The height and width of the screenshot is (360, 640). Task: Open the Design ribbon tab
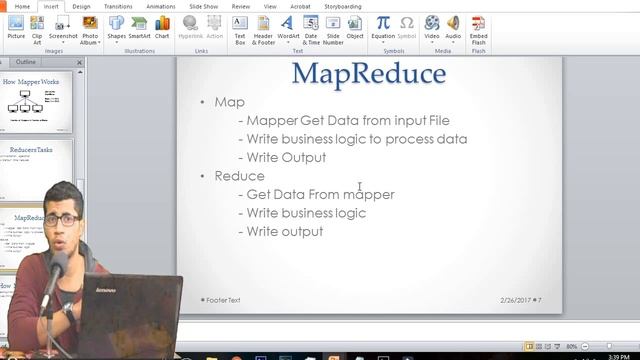81,7
